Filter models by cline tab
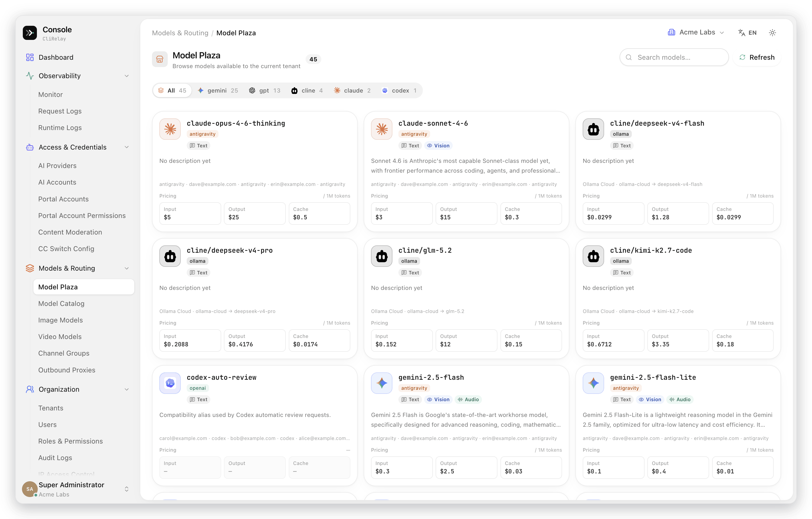This screenshot has width=812, height=519. click(x=307, y=91)
